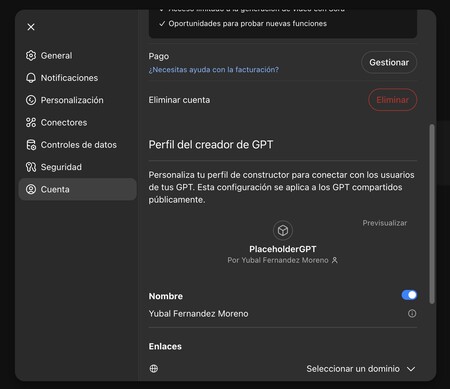
Task: Click the Eliminar cuenta label
Action: tap(179, 100)
